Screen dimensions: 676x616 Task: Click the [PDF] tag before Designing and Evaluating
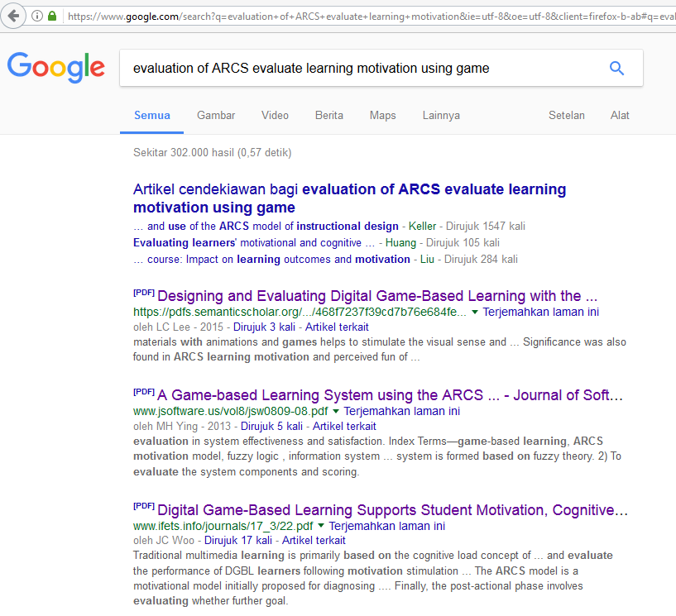point(144,293)
